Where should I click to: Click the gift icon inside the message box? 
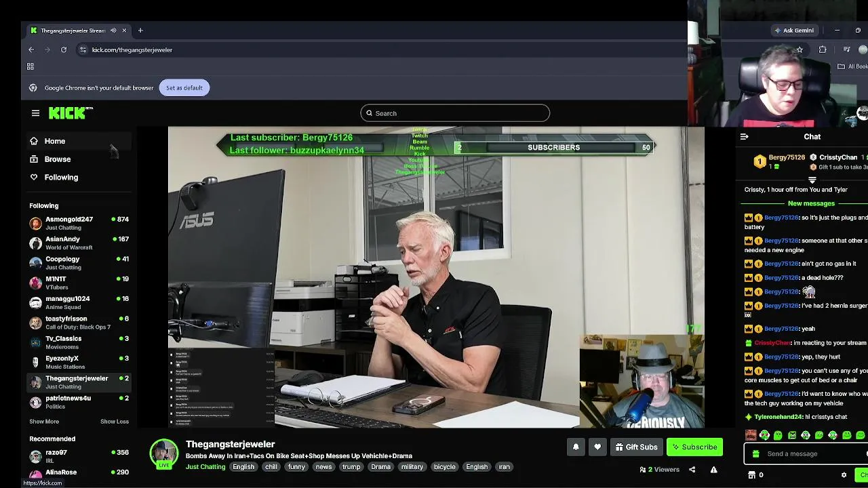pyautogui.click(x=756, y=454)
